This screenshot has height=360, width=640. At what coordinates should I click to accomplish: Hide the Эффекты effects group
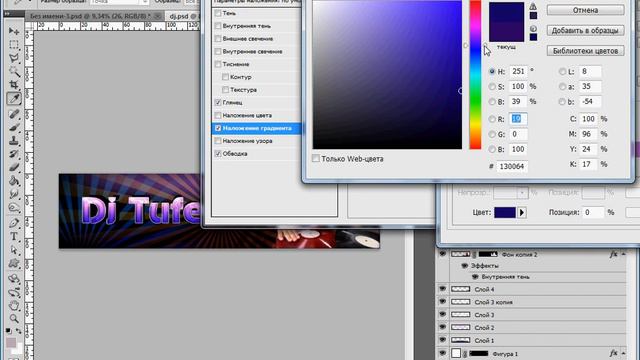[x=464, y=266]
